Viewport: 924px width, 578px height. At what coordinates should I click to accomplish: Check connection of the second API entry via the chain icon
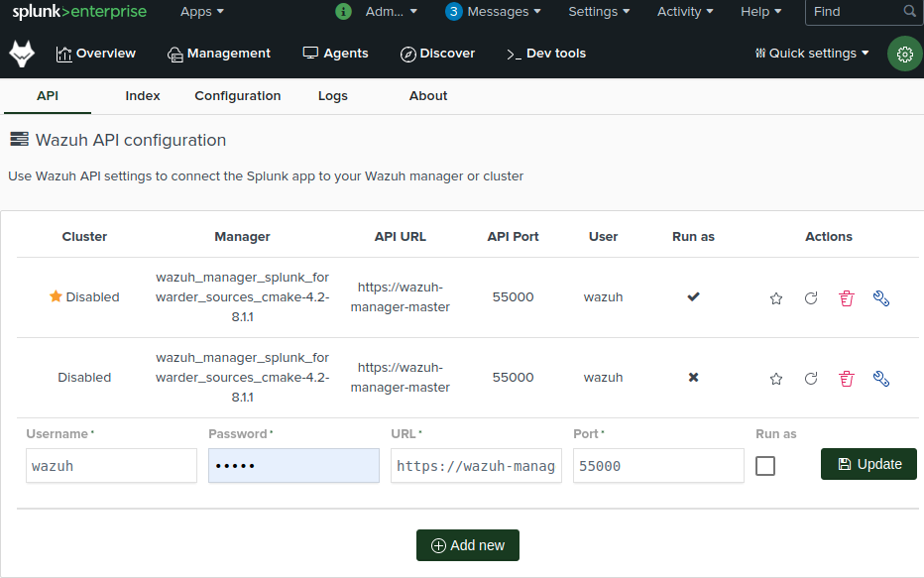tap(881, 378)
